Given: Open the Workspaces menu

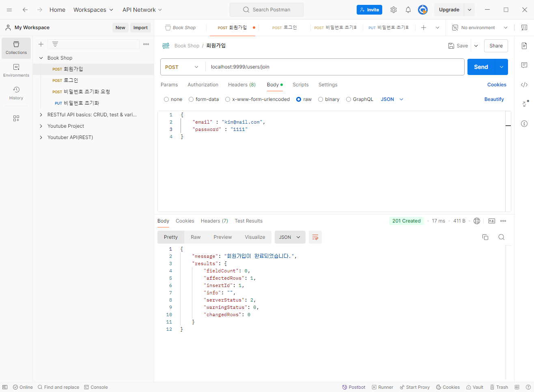Looking at the screenshot, I should [x=93, y=10].
